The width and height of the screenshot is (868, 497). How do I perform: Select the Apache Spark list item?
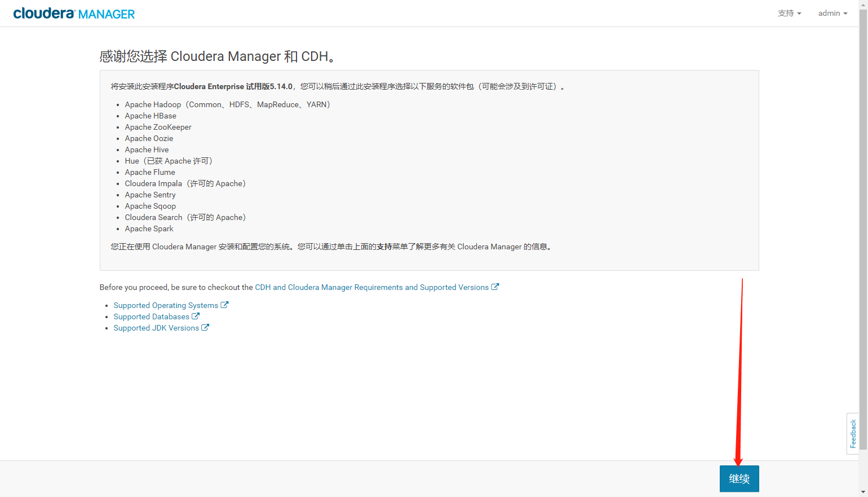(149, 228)
